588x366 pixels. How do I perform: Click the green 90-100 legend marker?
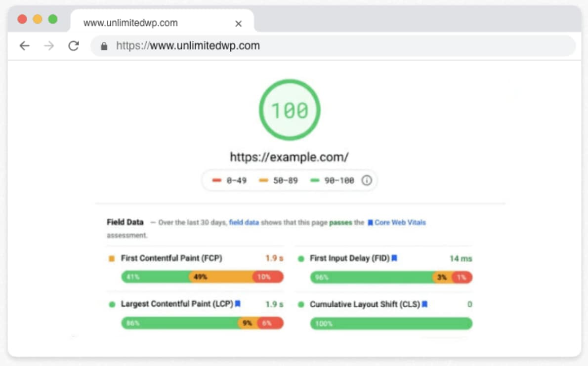coord(315,180)
